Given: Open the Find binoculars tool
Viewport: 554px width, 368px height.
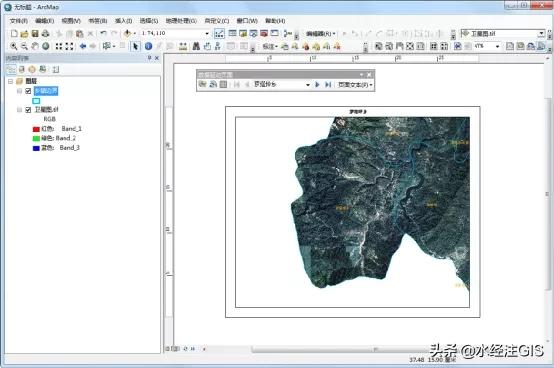Looking at the screenshot, I should coord(196,46).
